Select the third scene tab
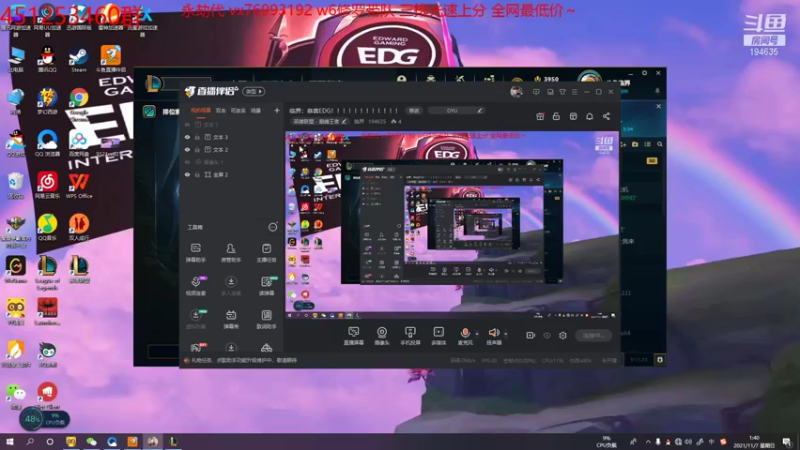Image resolution: width=800 pixels, height=450 pixels. tap(238, 110)
